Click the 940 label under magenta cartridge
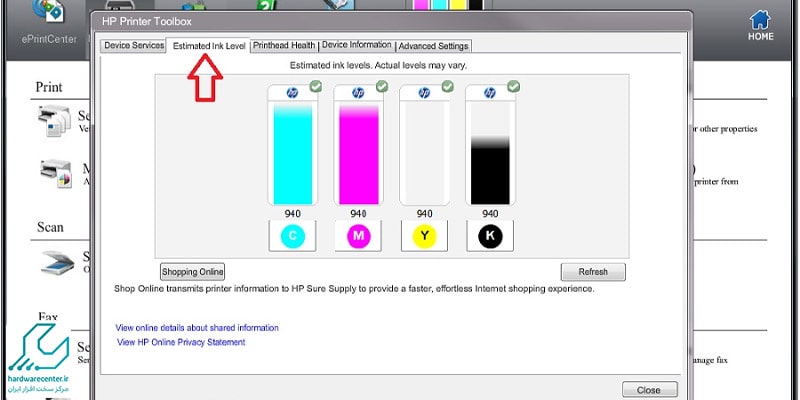This screenshot has height=400, width=800. tap(358, 214)
